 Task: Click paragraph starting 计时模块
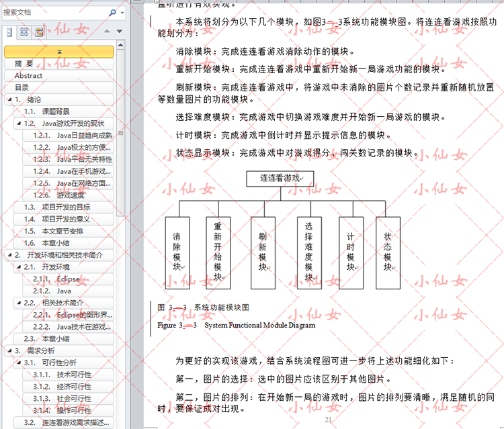[x=284, y=135]
